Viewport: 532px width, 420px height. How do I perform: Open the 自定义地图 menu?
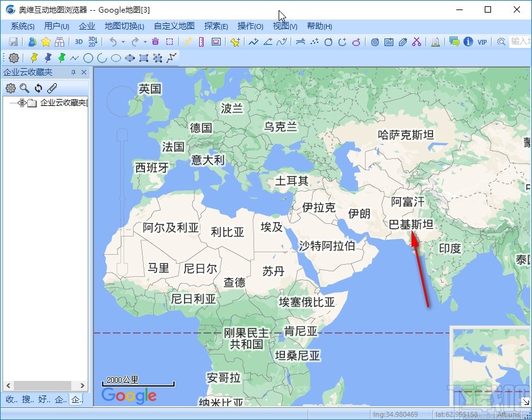(x=174, y=26)
